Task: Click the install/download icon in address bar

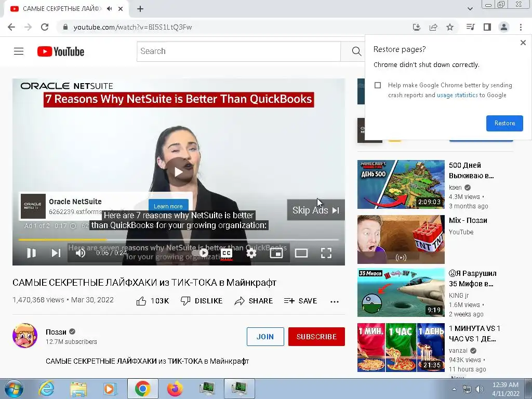Action: pyautogui.click(x=417, y=27)
